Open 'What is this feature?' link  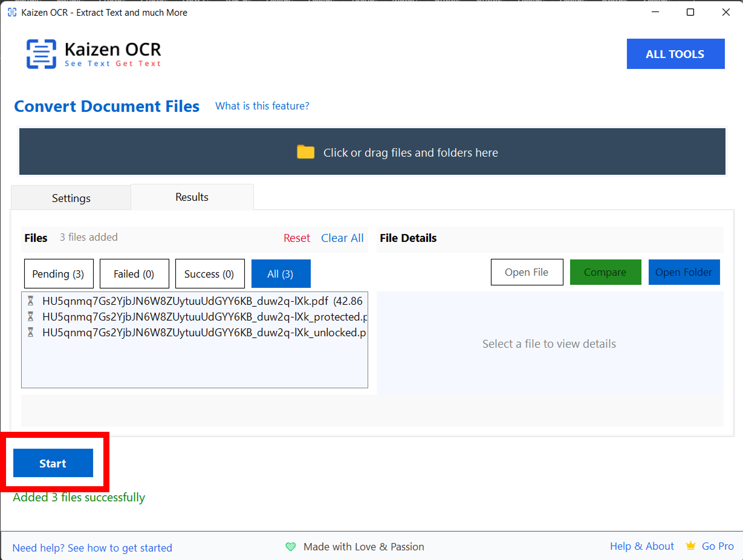(262, 106)
